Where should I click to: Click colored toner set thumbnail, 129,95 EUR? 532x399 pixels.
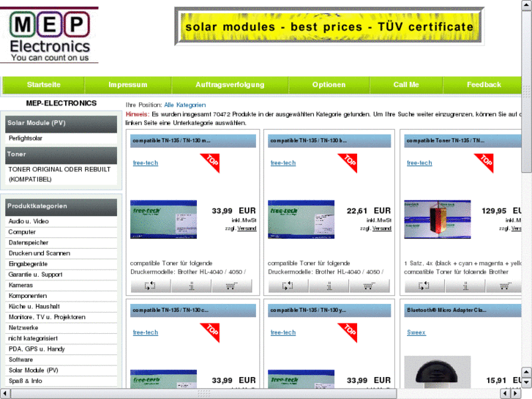pos(438,220)
